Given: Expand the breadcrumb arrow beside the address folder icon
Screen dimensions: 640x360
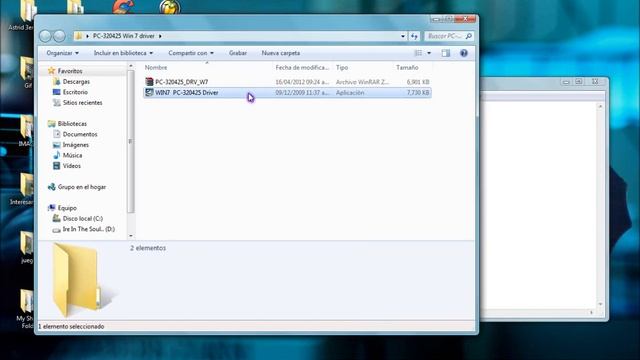Looking at the screenshot, I should coord(87,36).
